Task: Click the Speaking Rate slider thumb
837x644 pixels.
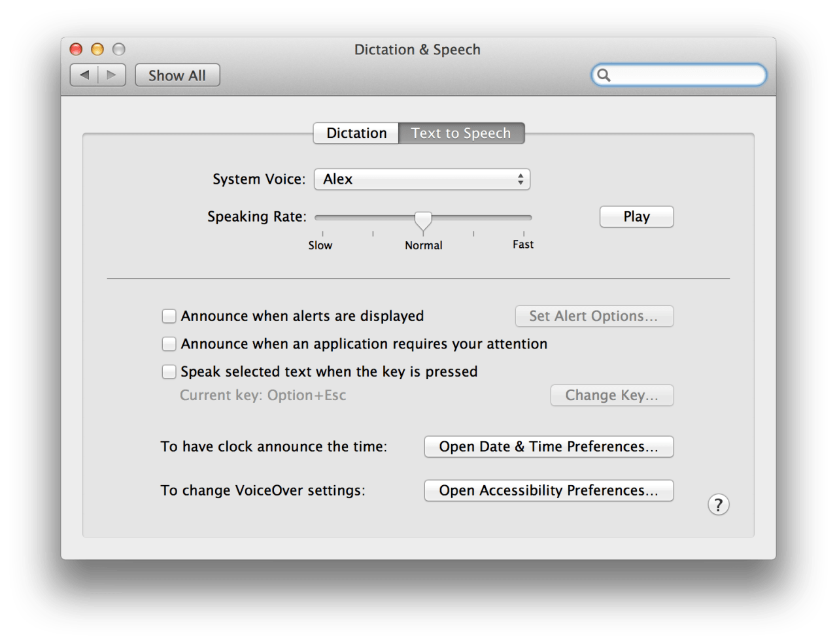Action: pos(423,220)
